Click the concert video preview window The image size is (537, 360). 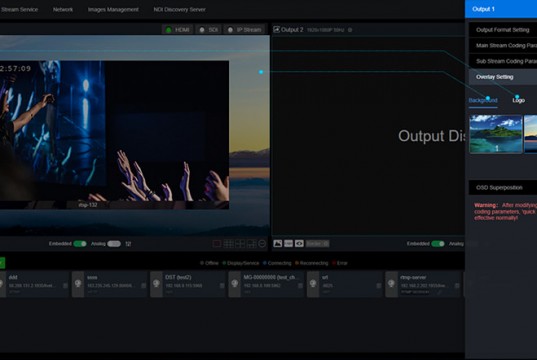[114, 135]
